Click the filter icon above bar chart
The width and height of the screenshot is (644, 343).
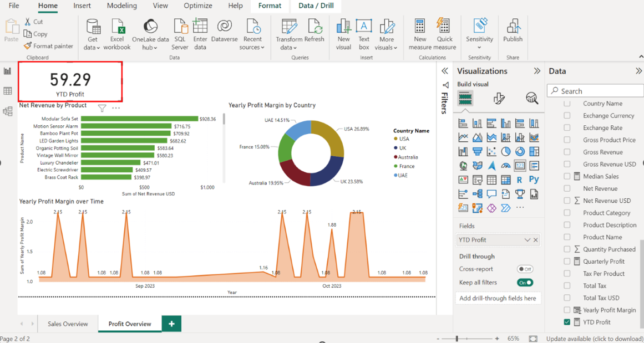(102, 108)
